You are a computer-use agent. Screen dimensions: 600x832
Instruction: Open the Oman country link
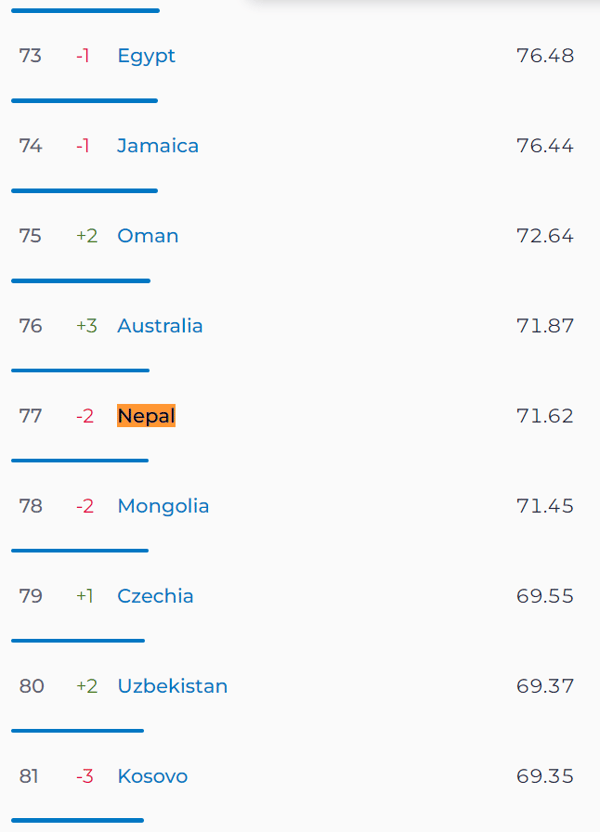tap(147, 236)
